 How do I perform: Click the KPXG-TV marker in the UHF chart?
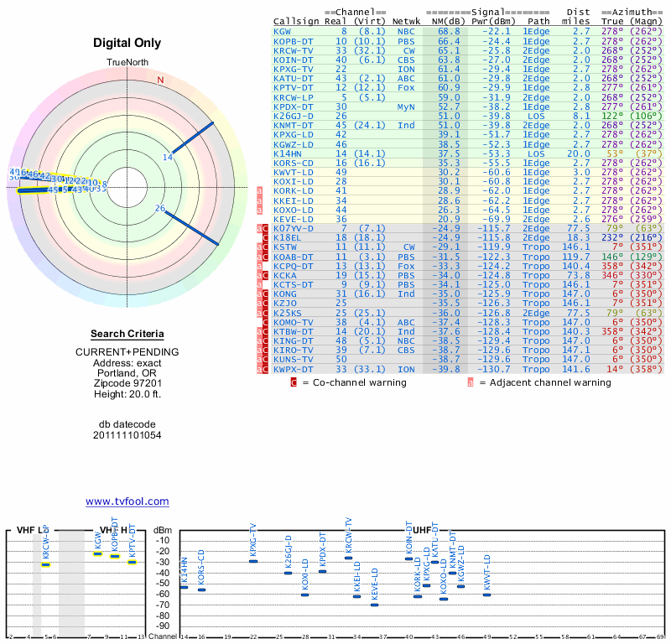point(253,560)
